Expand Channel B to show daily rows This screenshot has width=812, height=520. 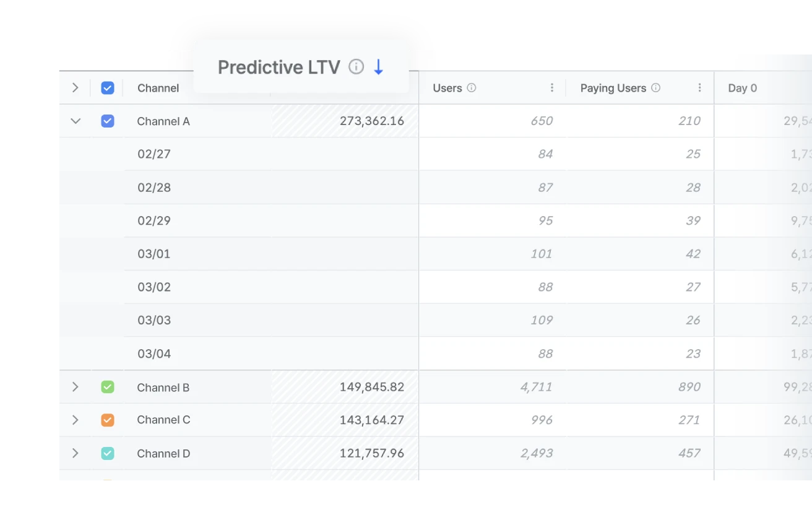pos(75,386)
